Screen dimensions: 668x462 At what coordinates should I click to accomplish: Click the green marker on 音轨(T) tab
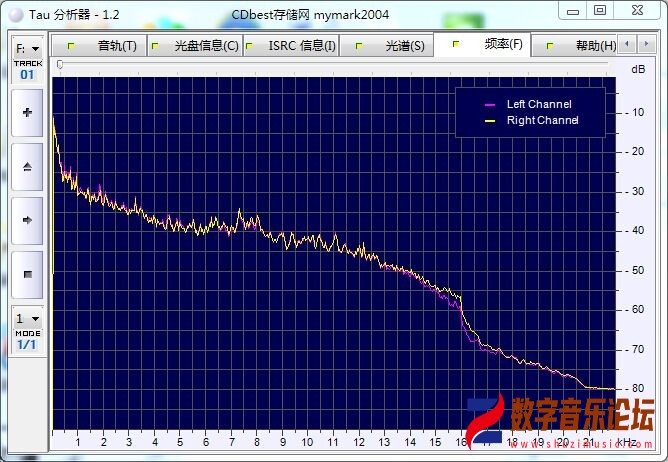click(71, 46)
